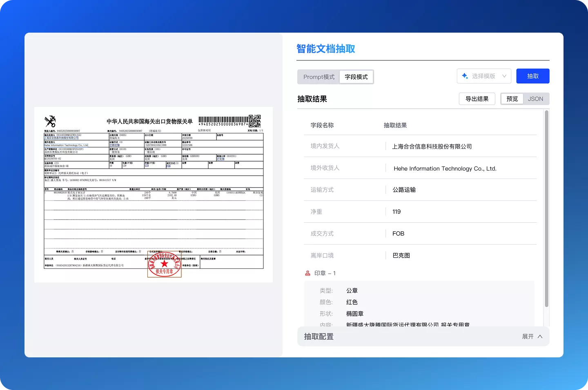Toggle the 预览 result view
Screen dimensions: 588x390
tap(512, 98)
